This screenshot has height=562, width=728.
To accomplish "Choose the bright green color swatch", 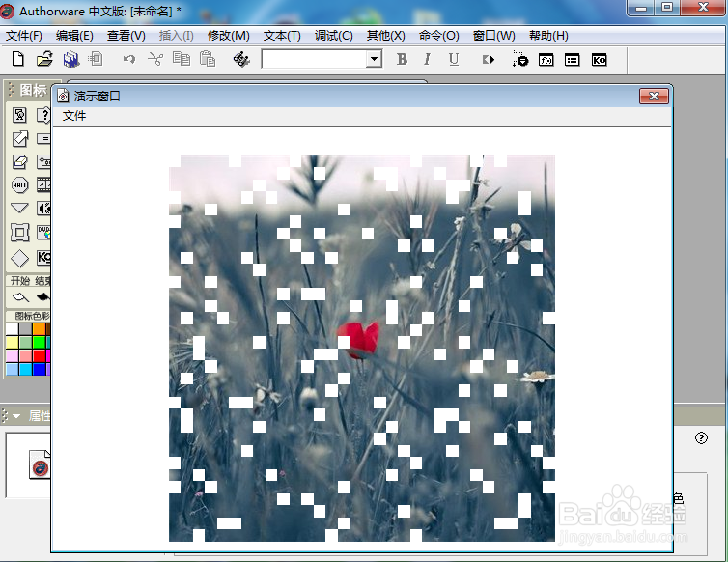I will 39,342.
